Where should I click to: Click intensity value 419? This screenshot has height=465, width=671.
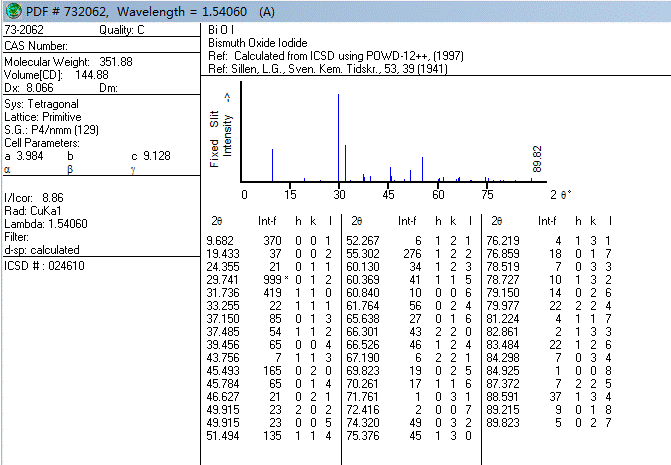273,293
